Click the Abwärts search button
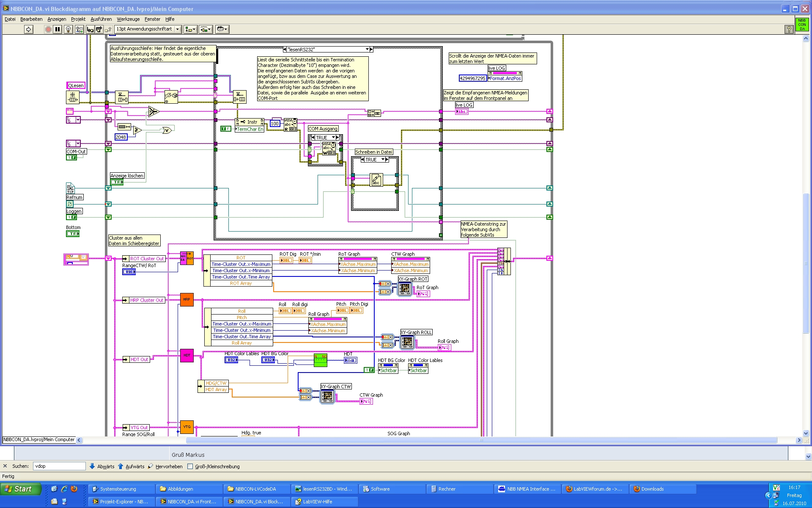This screenshot has height=508, width=812. (x=102, y=467)
